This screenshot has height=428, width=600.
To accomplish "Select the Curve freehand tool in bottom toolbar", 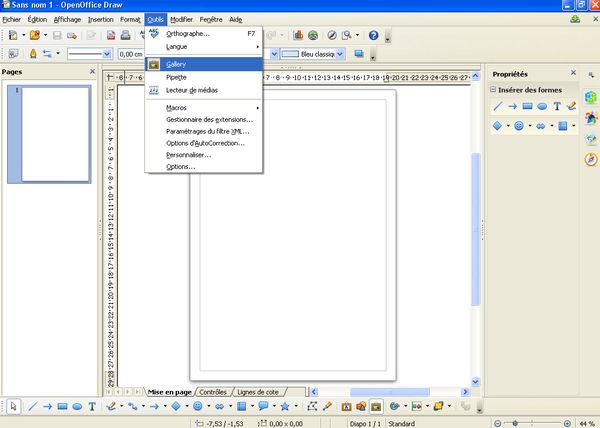I will point(111,406).
